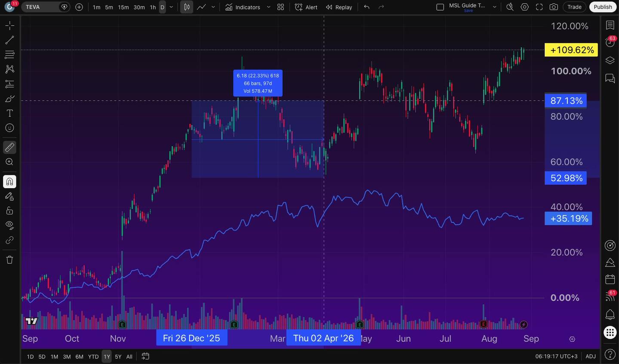Toggle ADJ adjusted price data
Screen dimensions: 619x364
pos(591,356)
